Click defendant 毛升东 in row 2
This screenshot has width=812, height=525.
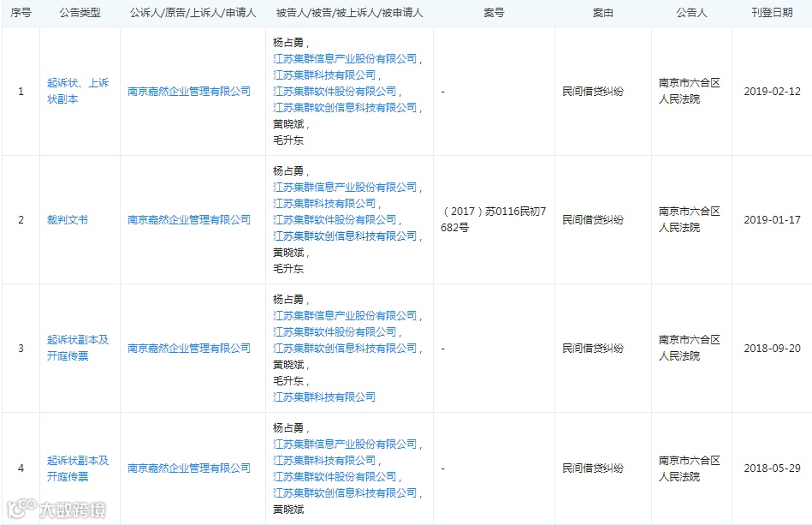tap(288, 268)
